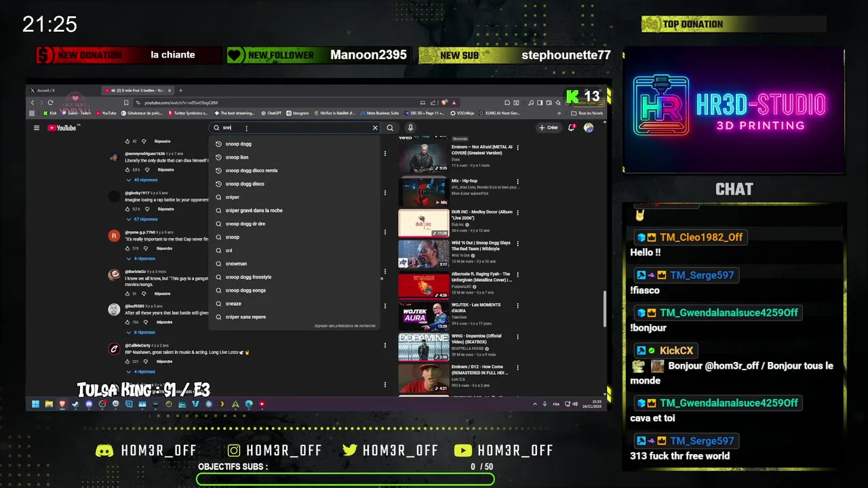Expand replies under @ryana.g.p.7760 comment
Image resolution: width=868 pixels, height=488 pixels.
pos(141,258)
